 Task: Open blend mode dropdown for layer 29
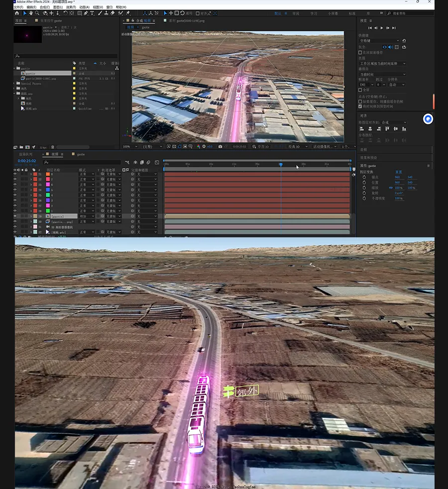(87, 216)
